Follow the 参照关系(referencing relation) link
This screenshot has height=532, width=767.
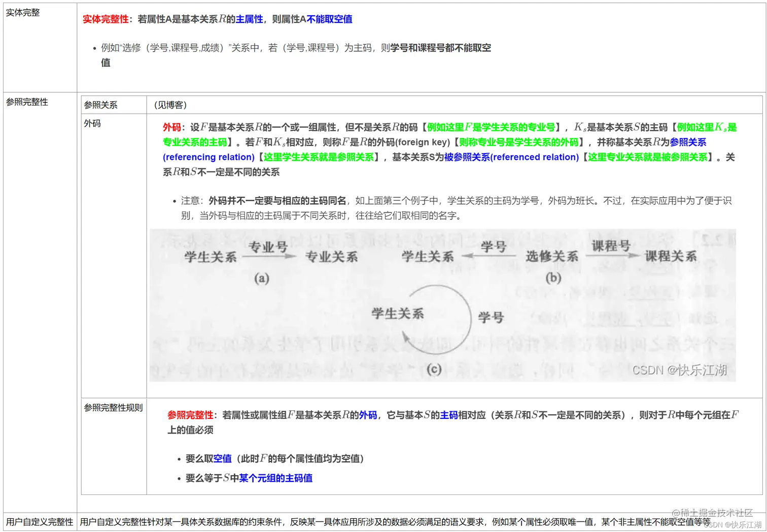pos(208,157)
